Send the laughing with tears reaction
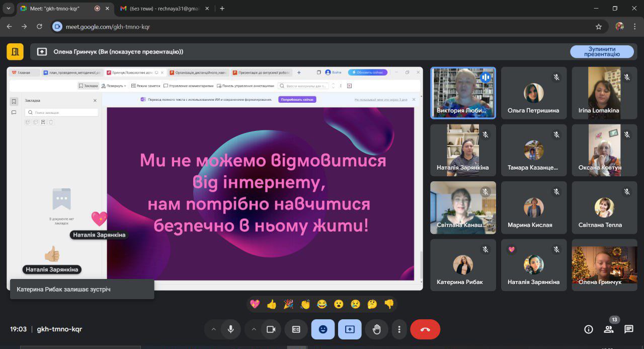This screenshot has height=349, width=644. (x=322, y=304)
